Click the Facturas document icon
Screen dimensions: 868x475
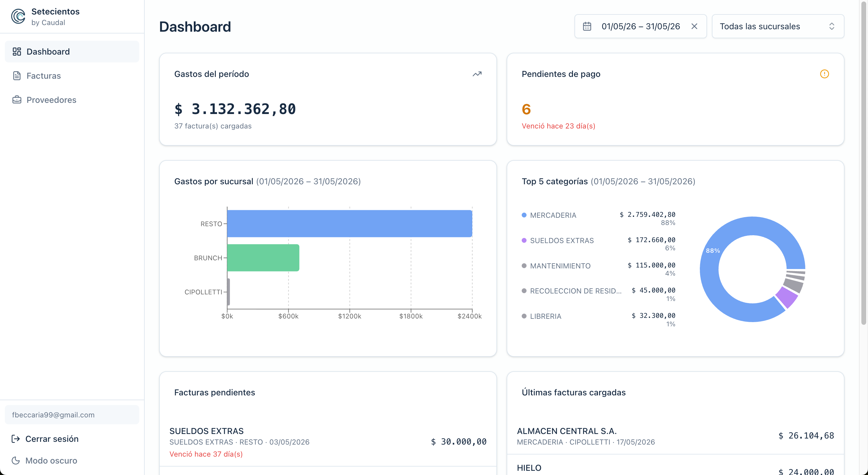[x=17, y=76]
